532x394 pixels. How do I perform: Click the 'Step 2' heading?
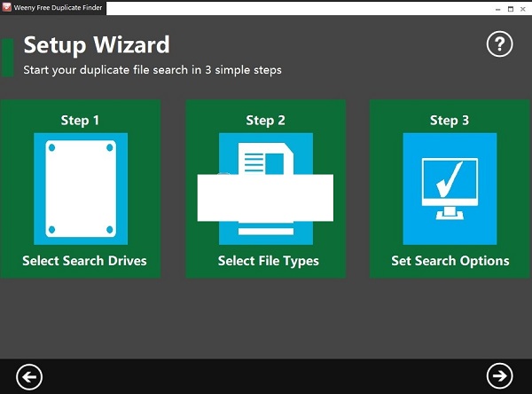[x=265, y=120]
